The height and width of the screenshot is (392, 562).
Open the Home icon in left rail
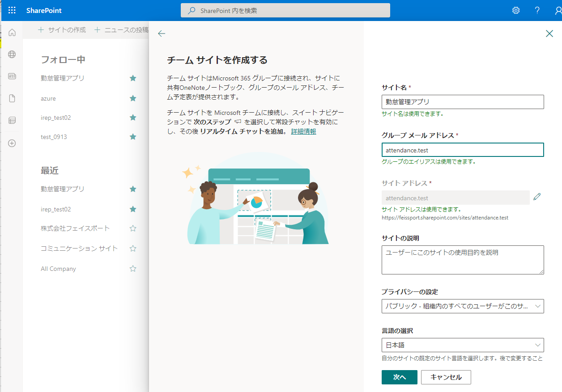coord(12,33)
